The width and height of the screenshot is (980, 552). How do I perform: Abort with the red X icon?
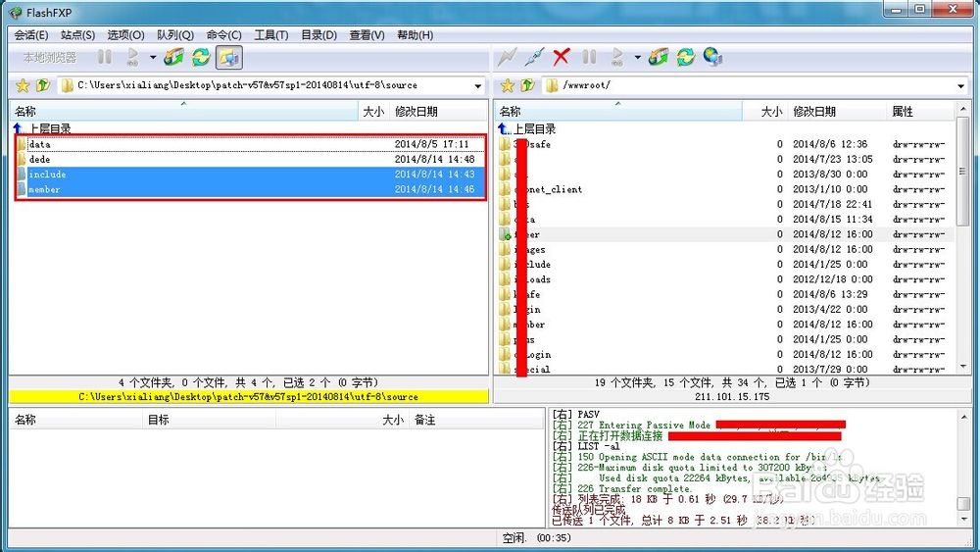[562, 58]
